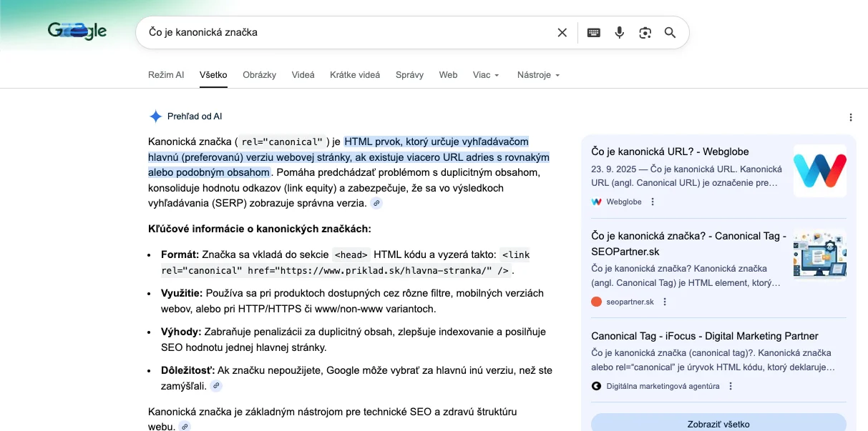The image size is (868, 431).
Task: Switch to the Režim AI tab
Action: click(166, 74)
